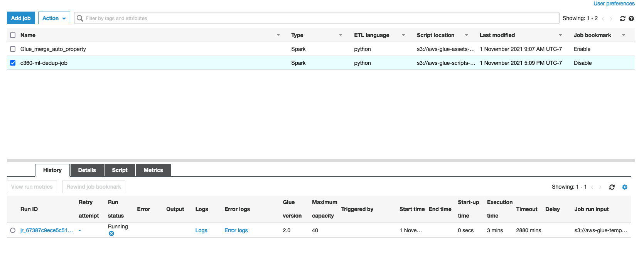
Task: Switch to the Details tab
Action: [x=87, y=170]
